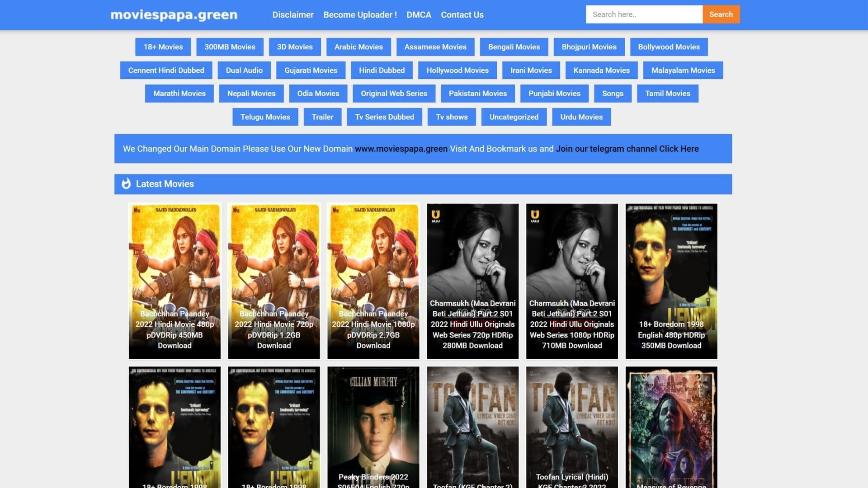This screenshot has width=868, height=488.
Task: Open Bachchhan Paandey 1080p 2.7GB poster
Action: click(373, 281)
